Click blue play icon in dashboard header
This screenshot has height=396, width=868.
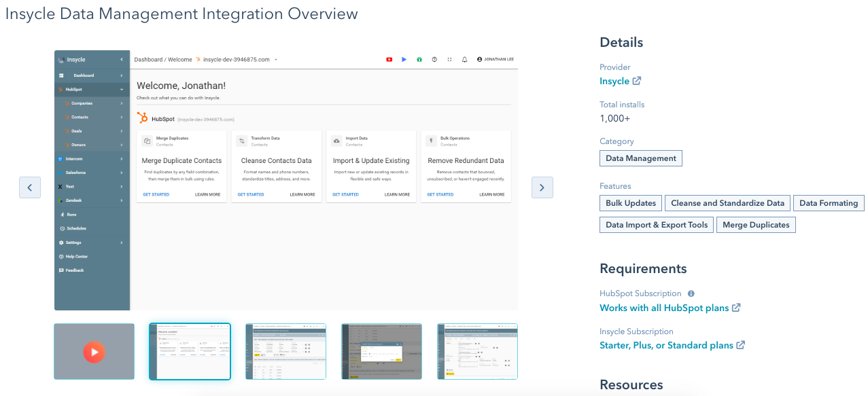(x=404, y=60)
